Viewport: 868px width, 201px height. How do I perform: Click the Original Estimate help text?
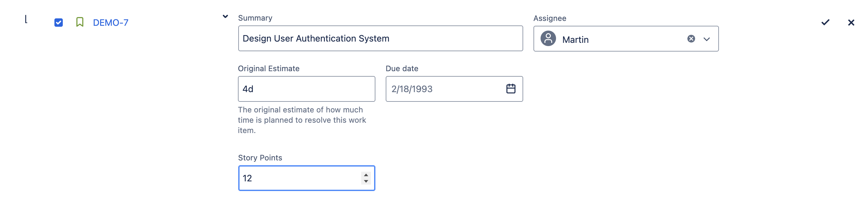(302, 120)
